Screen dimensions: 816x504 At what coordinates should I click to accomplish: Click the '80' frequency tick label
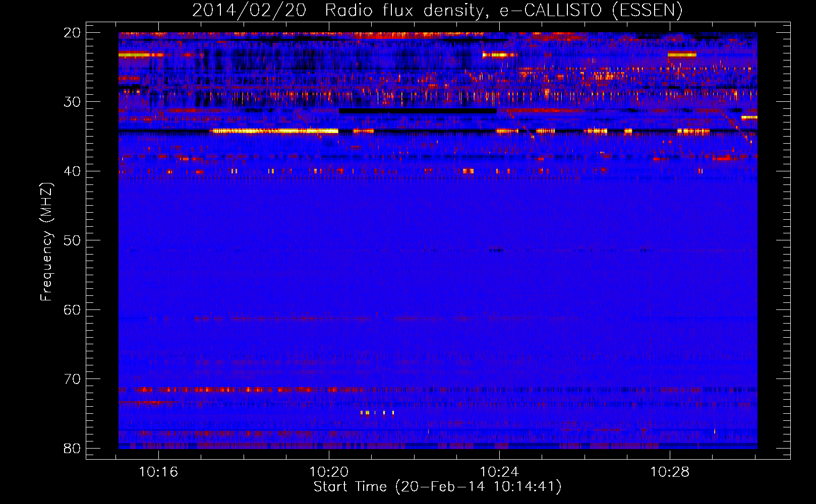tap(72, 448)
